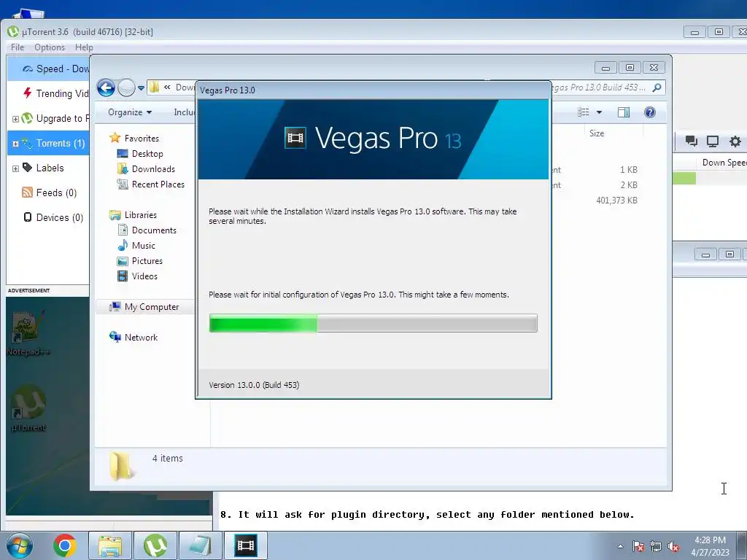Screen dimensions: 747x560
Task: Open uTorrent Help menu
Action: point(84,47)
